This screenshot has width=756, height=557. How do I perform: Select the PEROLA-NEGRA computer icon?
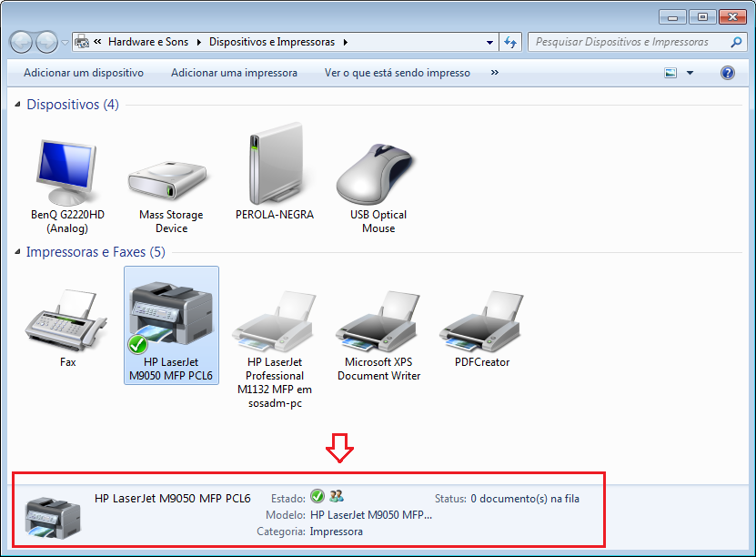click(275, 164)
